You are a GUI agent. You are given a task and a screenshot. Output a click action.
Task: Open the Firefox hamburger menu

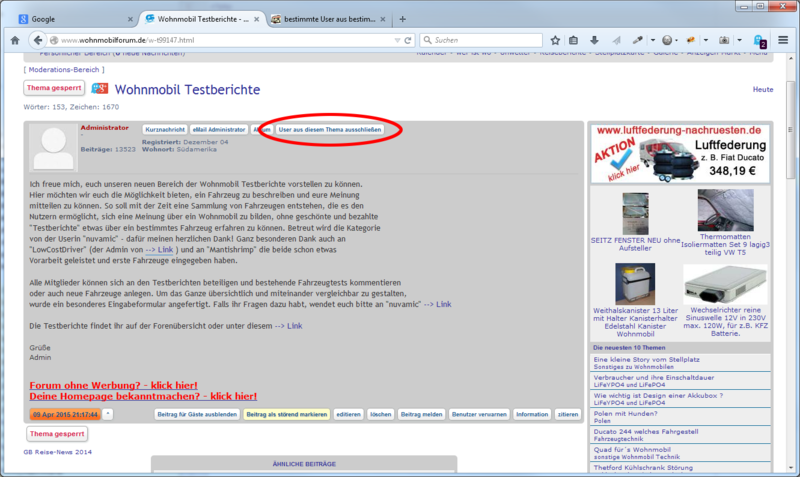[783, 40]
